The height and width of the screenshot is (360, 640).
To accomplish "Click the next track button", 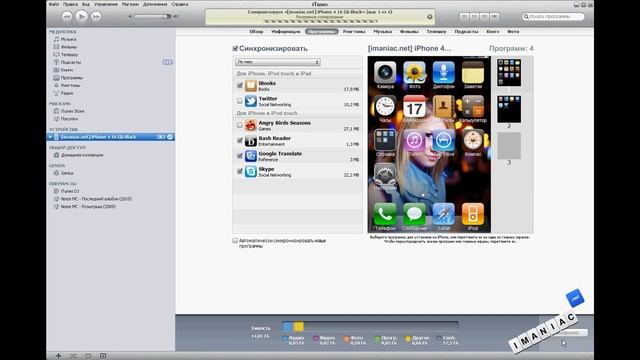I will [96, 16].
